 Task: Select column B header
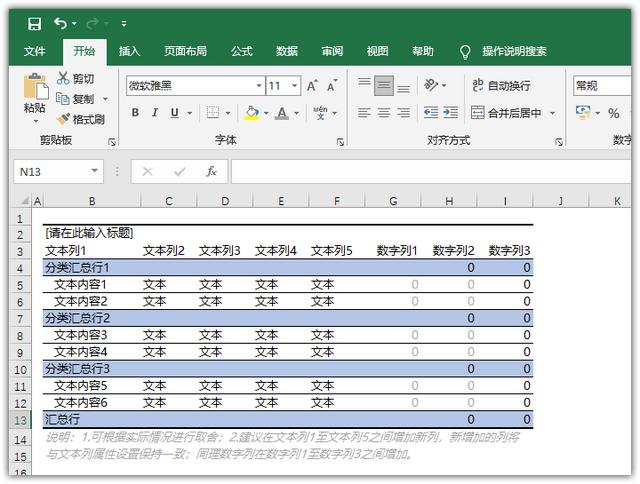click(92, 201)
